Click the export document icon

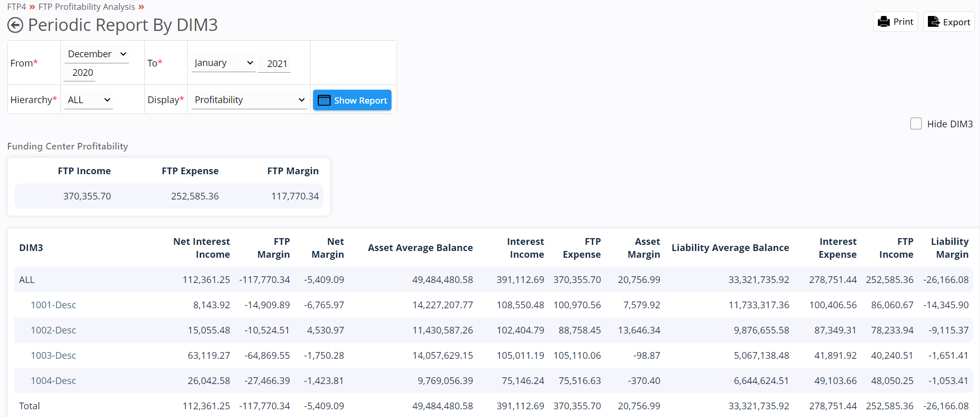pyautogui.click(x=934, y=22)
